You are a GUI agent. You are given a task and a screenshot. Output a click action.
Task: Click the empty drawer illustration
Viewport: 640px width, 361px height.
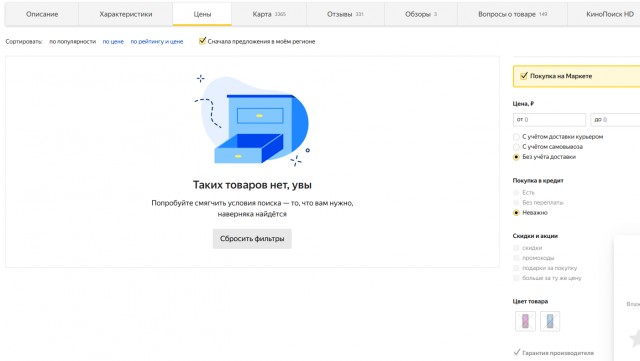click(252, 121)
